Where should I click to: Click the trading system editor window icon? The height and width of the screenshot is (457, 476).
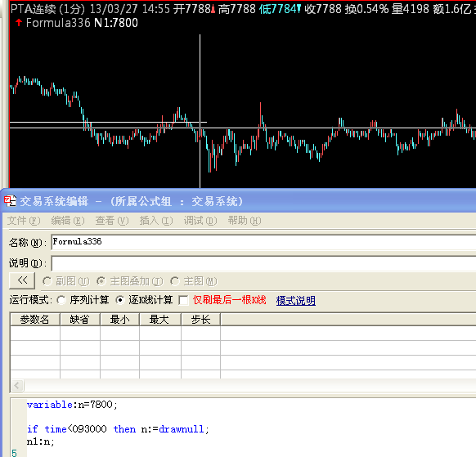click(x=10, y=201)
